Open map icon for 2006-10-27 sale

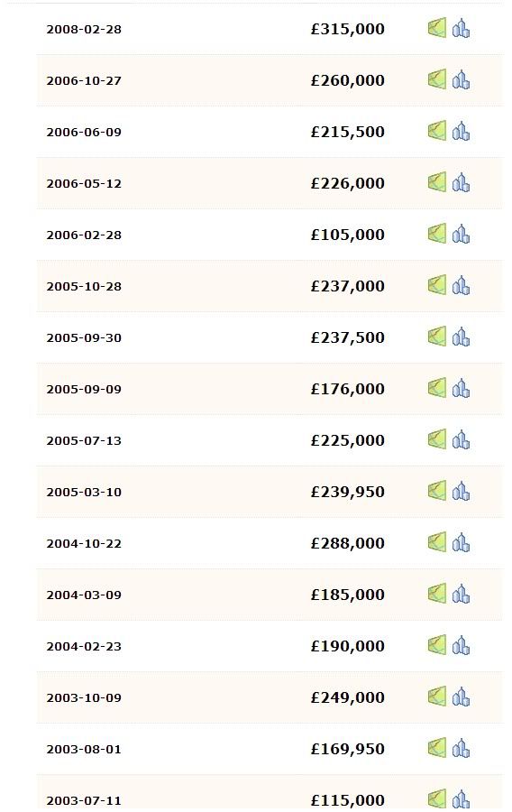pyautogui.click(x=437, y=79)
